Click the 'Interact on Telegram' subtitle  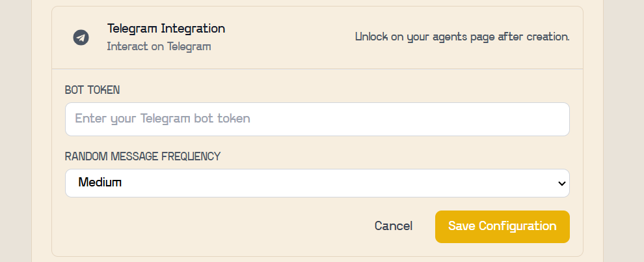click(159, 46)
